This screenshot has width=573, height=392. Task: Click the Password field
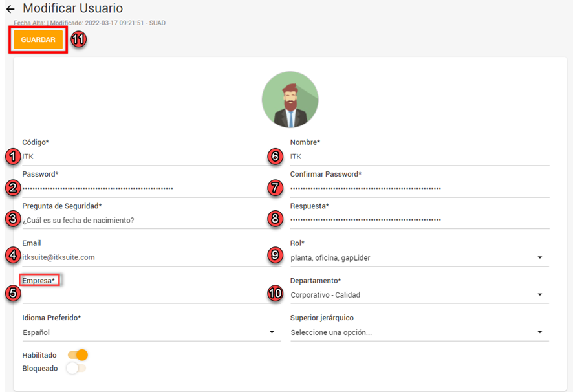(149, 188)
